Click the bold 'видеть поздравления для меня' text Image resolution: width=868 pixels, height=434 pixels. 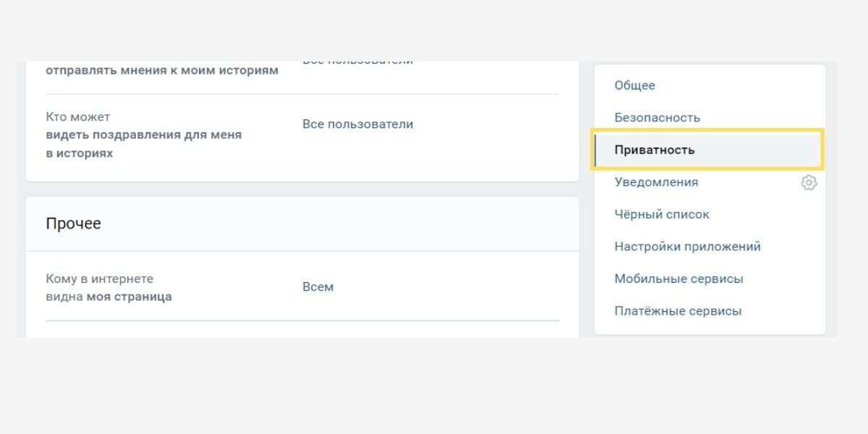tap(144, 135)
